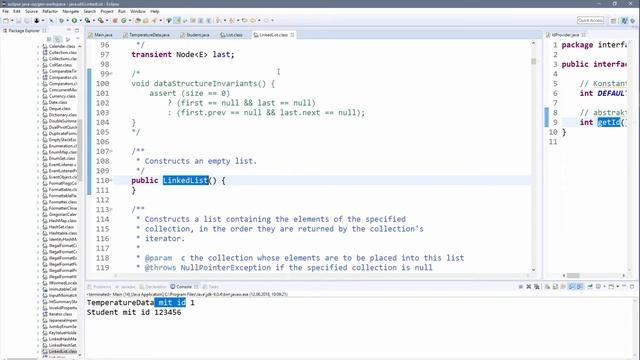640x360 pixels.
Task: Open the Tasks view tab
Action: point(211,287)
